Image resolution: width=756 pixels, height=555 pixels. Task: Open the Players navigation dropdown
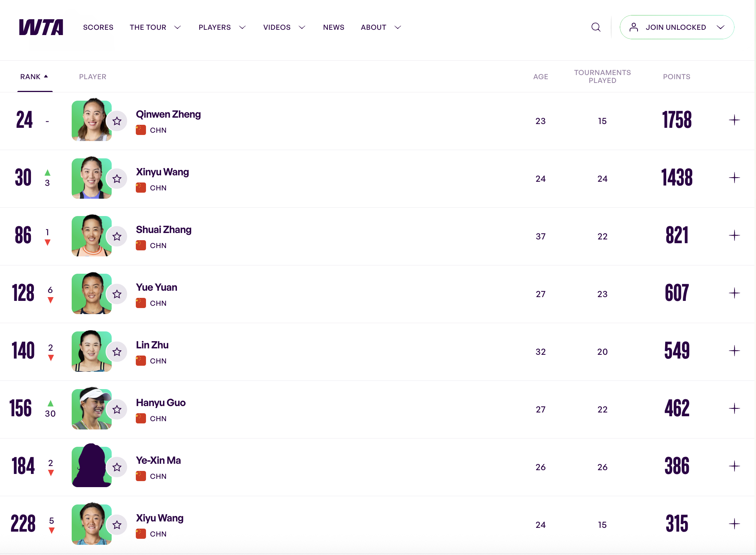pos(222,27)
